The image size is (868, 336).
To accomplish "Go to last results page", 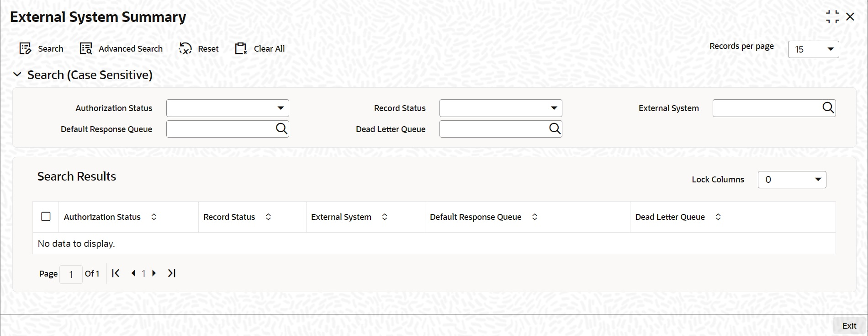I will point(172,273).
